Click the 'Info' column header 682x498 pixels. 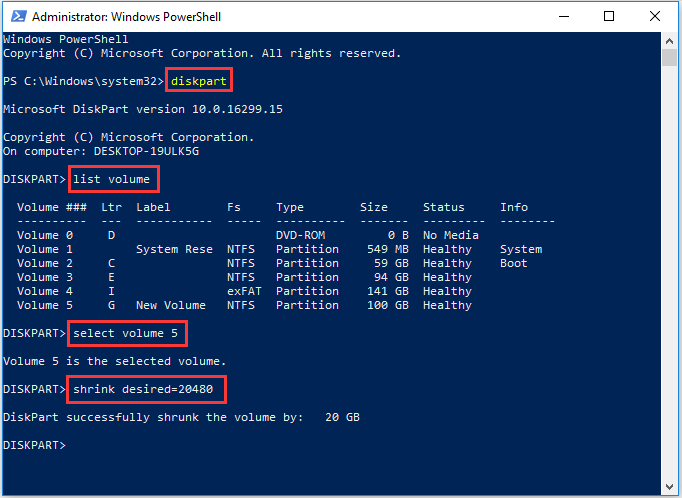pos(514,207)
